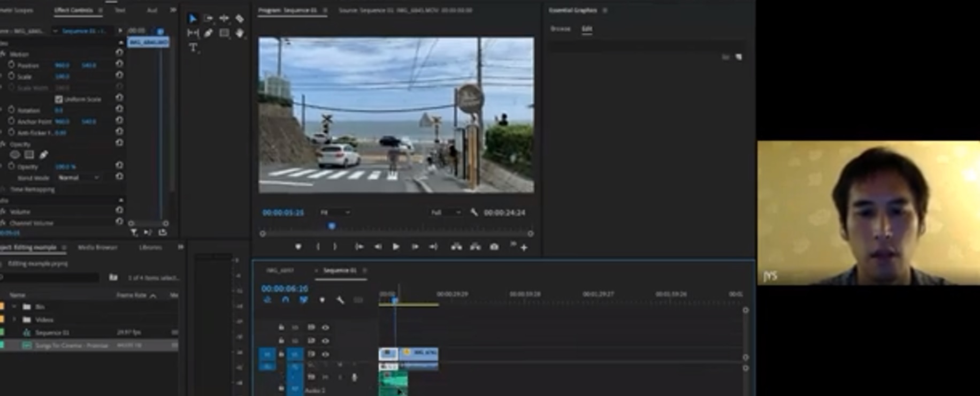Screen dimensions: 980x396
Task: Click the Voice-over record microphone icon
Action: point(354,378)
